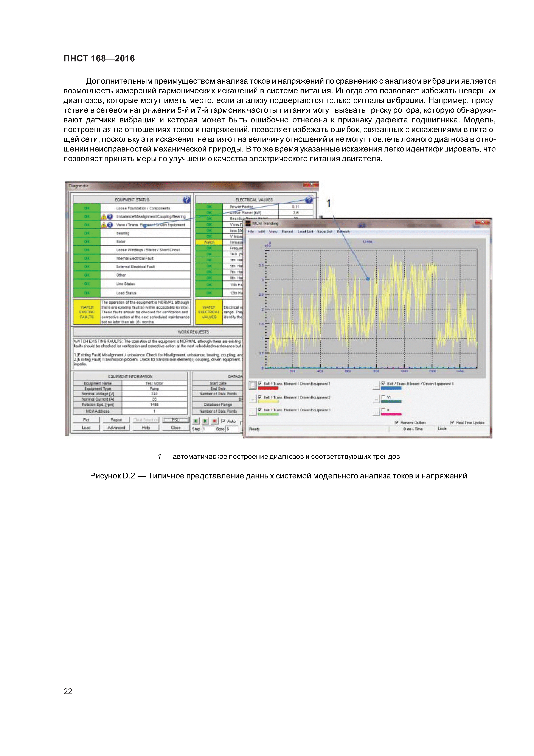The image size is (534, 756).
Task: Click the Refresh menu item
Action: coord(343,231)
